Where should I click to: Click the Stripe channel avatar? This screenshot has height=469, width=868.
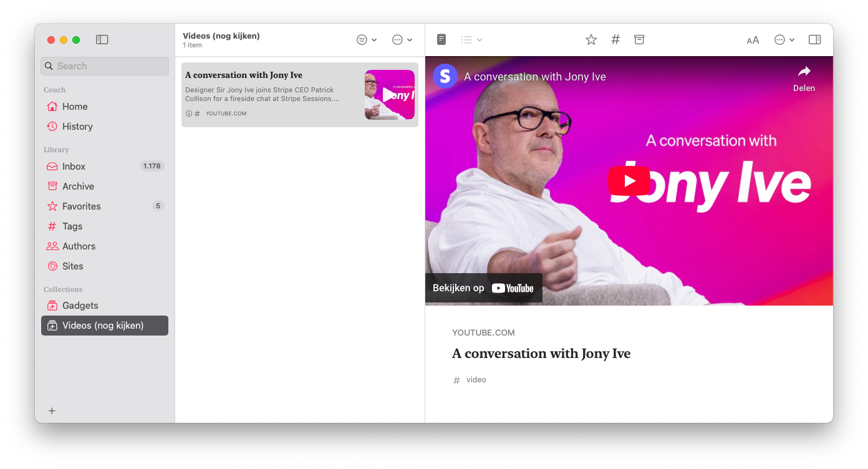[x=445, y=76]
